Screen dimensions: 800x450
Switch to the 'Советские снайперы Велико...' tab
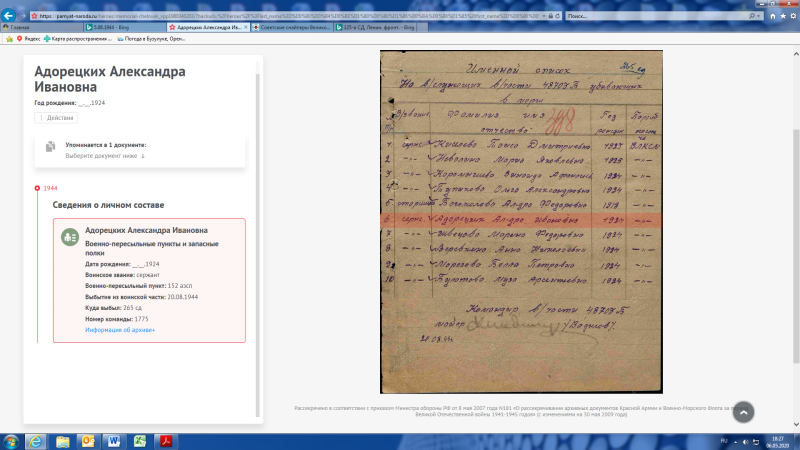tap(292, 27)
